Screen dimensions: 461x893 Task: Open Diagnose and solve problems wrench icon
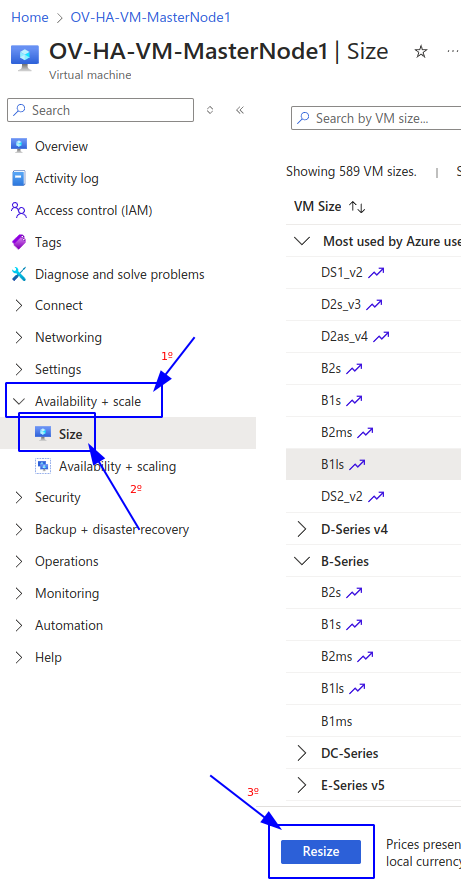[19, 274]
